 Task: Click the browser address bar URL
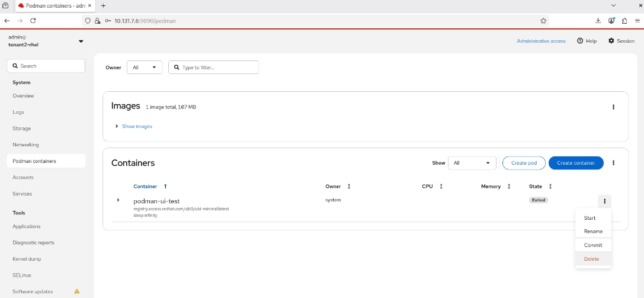point(145,21)
